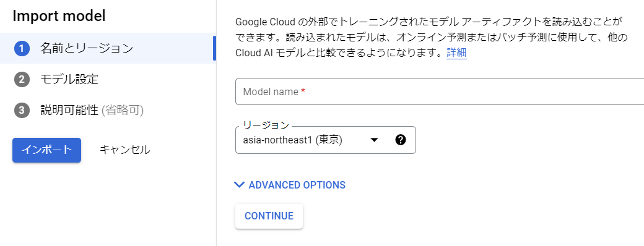644x246 pixels.
Task: Click the (省略可) optional label text
Action: tap(123, 110)
